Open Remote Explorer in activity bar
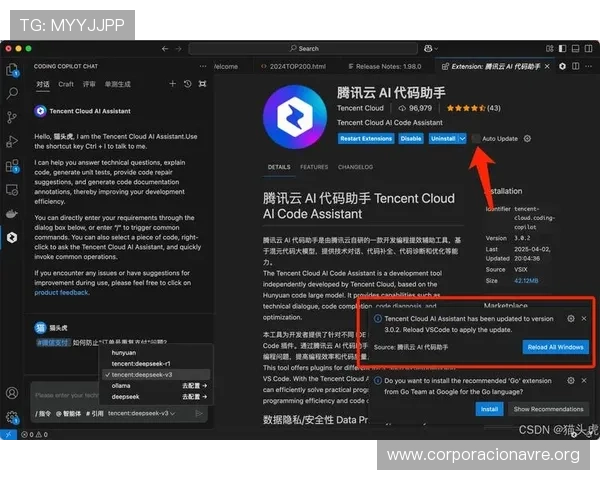 coord(12,190)
